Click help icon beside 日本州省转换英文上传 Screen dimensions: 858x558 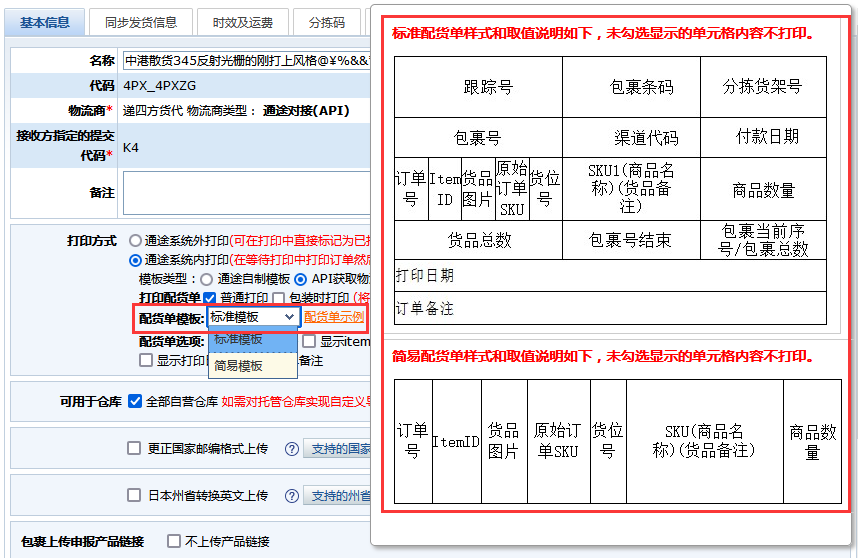tap(292, 496)
